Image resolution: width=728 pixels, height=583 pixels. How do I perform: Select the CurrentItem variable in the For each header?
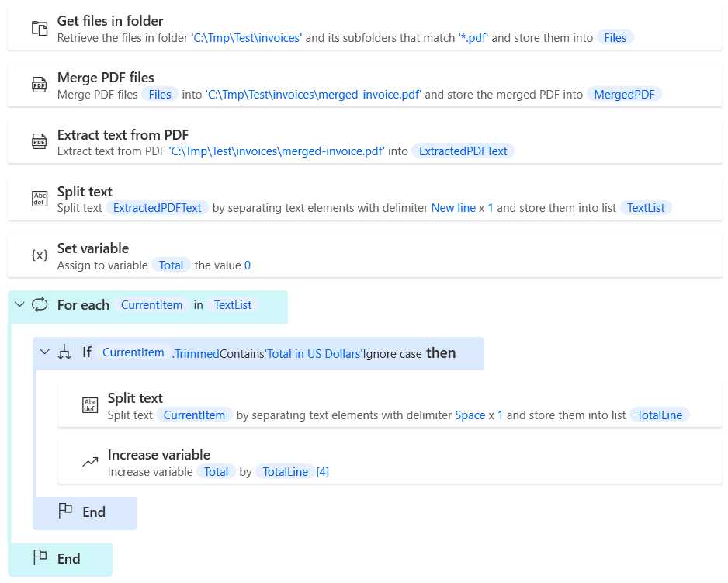[x=151, y=305]
